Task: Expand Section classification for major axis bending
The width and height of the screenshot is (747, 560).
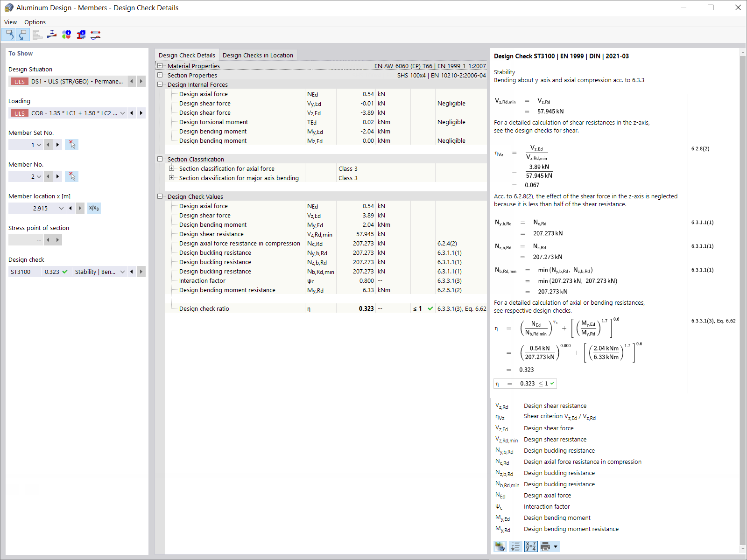Action: pos(172,178)
